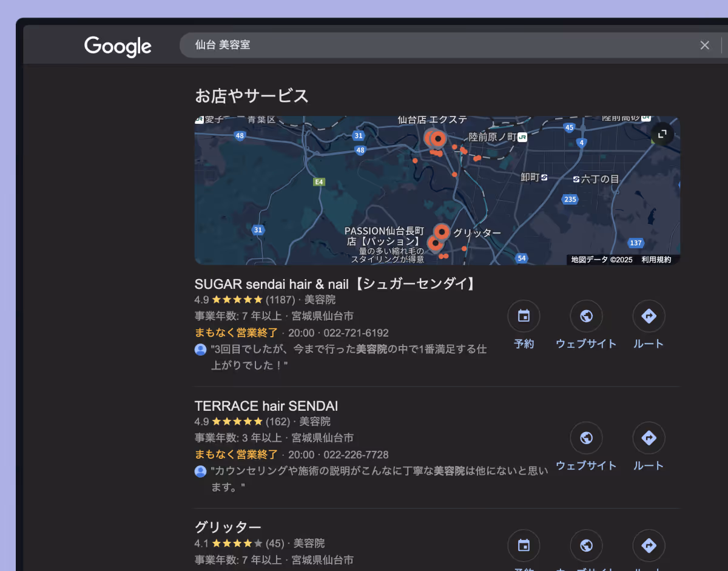The height and width of the screenshot is (571, 728).
Task: Open the グリッター listing title
Action: point(228,527)
